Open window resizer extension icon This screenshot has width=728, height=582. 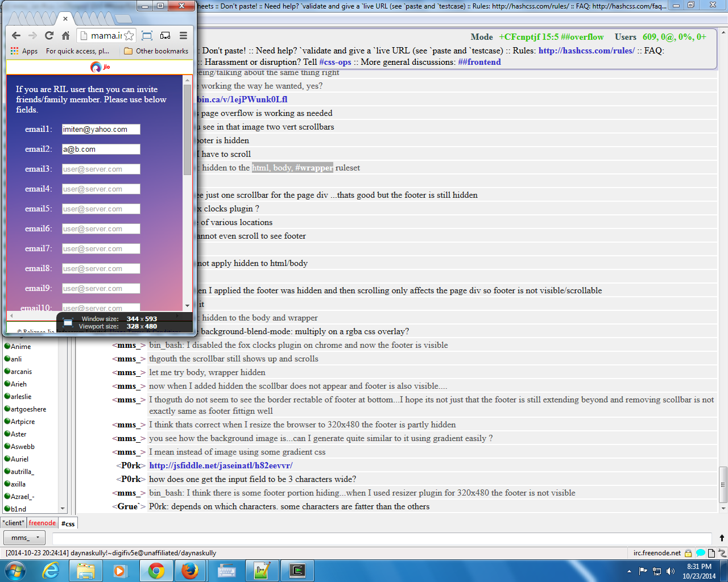pyautogui.click(x=147, y=35)
